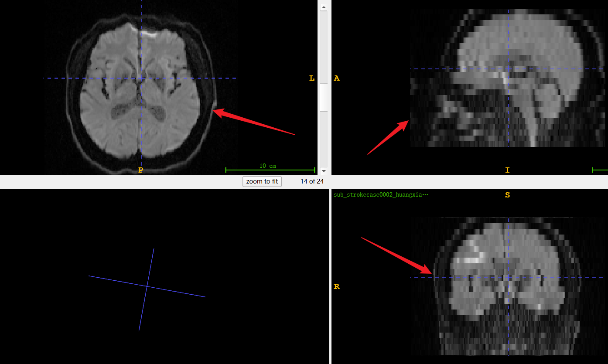Click the coronal brain slice image

[x=508, y=286]
